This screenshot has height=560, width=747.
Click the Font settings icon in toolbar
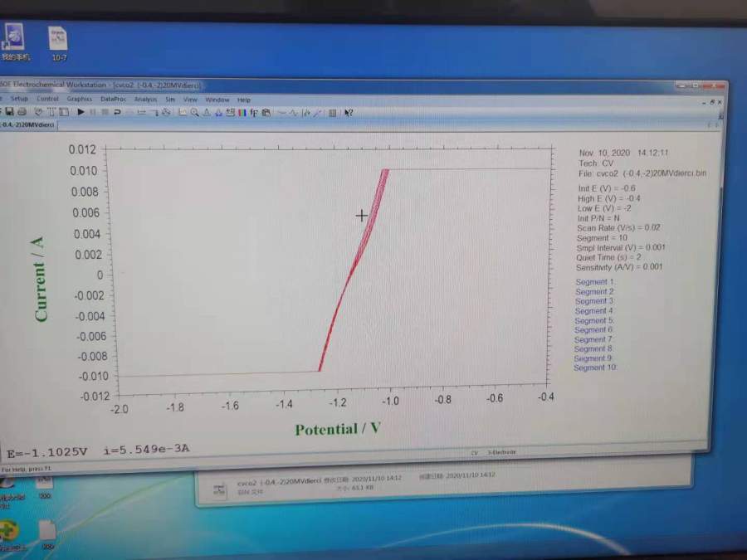pos(255,112)
